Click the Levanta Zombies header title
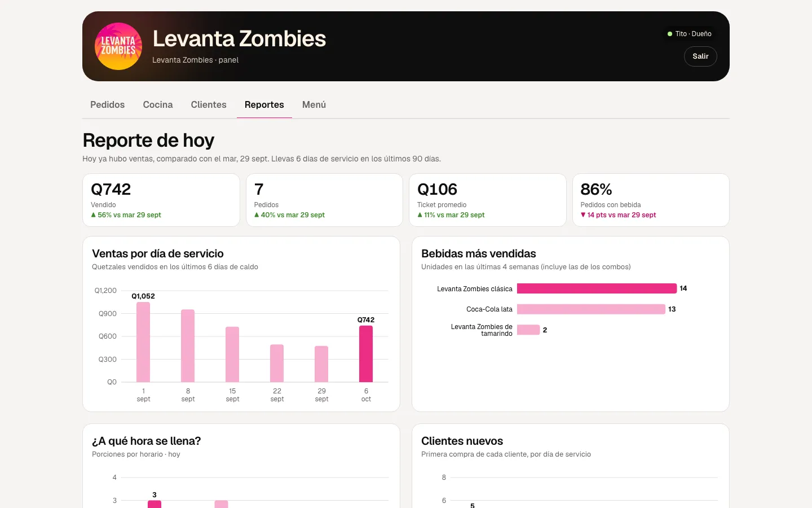This screenshot has height=508, width=812. tap(239, 38)
